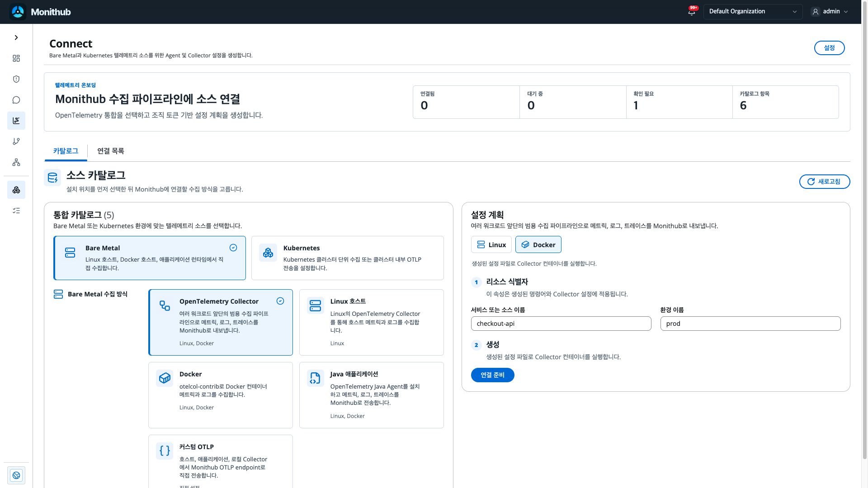
Task: Open the topology hierarchy icon in the sidebar
Action: point(16,162)
